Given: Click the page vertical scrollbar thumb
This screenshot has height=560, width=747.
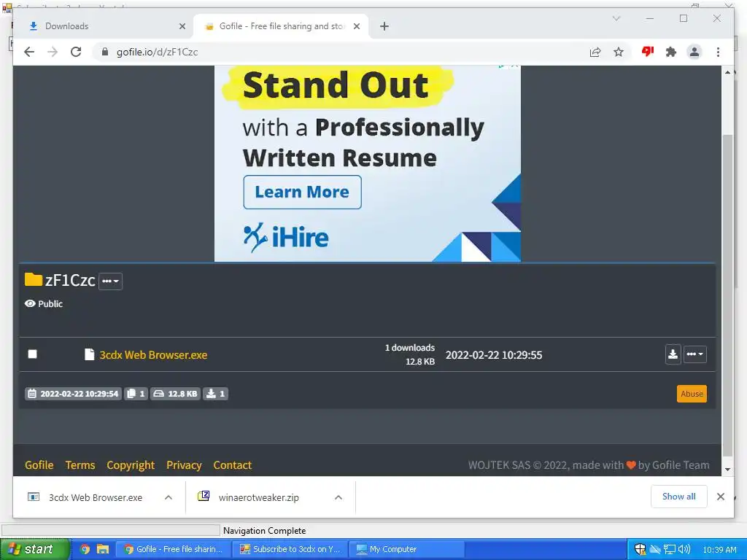Looking at the screenshot, I should tap(727, 295).
